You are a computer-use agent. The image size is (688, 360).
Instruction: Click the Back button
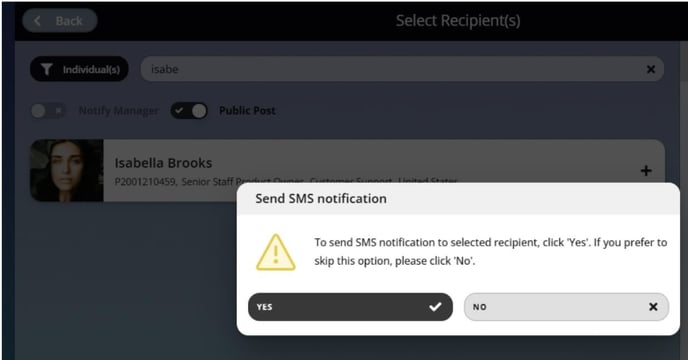coord(60,21)
